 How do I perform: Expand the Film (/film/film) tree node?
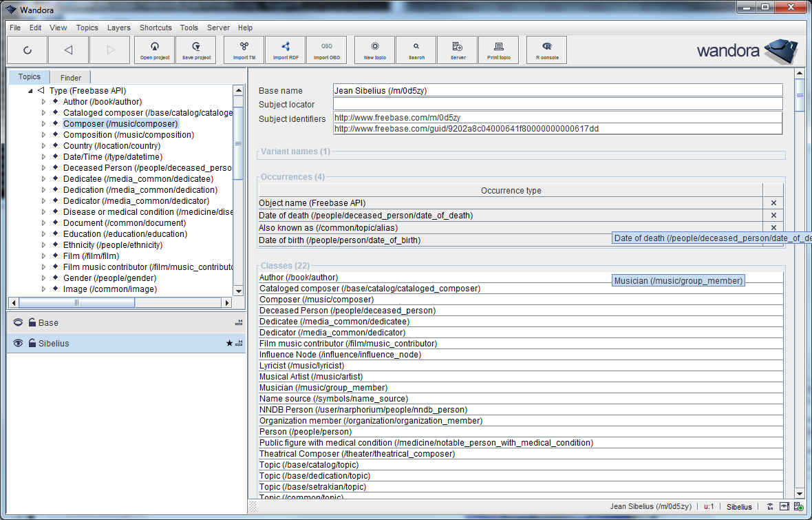(44, 256)
